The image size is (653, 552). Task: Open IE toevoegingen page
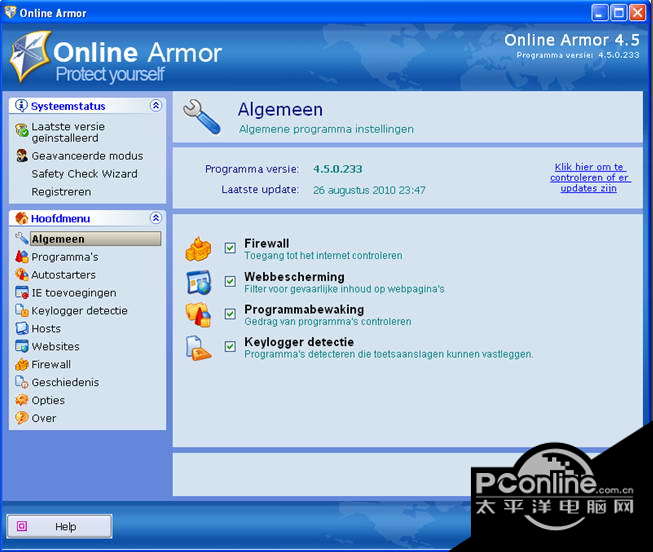click(x=74, y=293)
